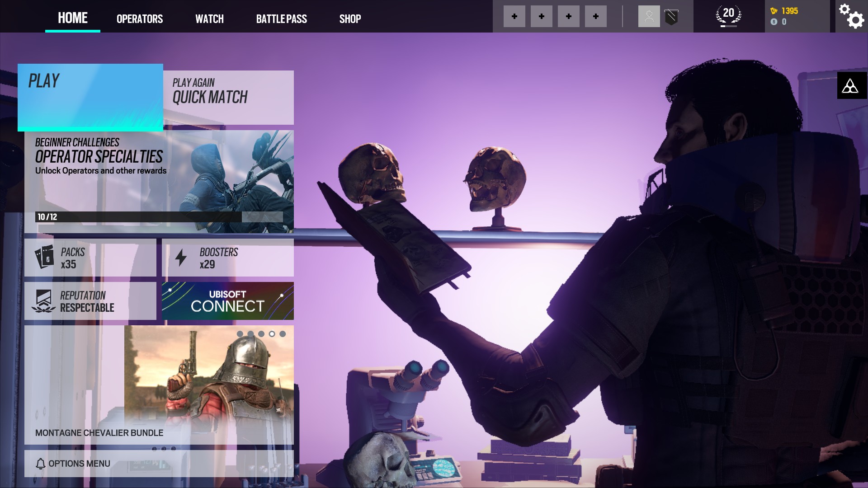Open the player profile avatar

point(649,16)
